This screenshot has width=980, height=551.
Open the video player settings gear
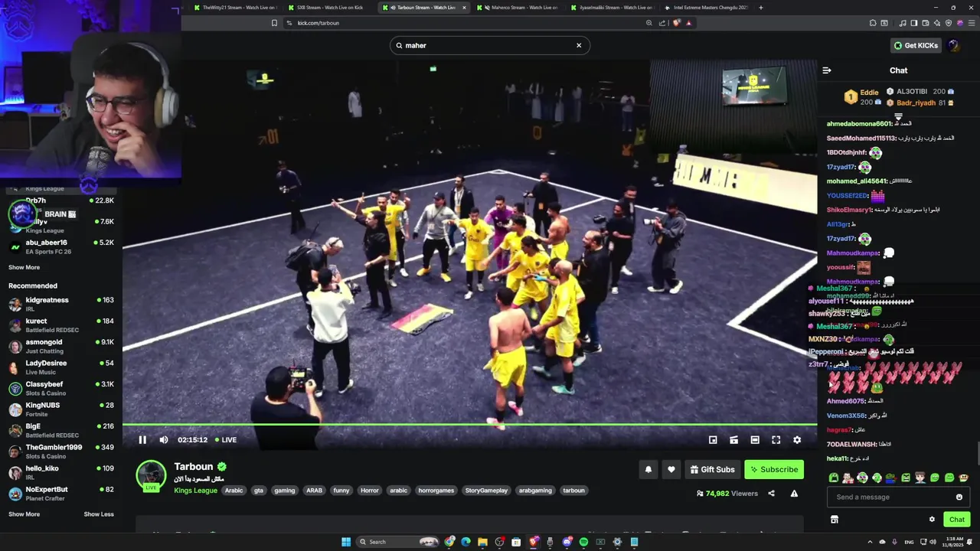coord(797,439)
